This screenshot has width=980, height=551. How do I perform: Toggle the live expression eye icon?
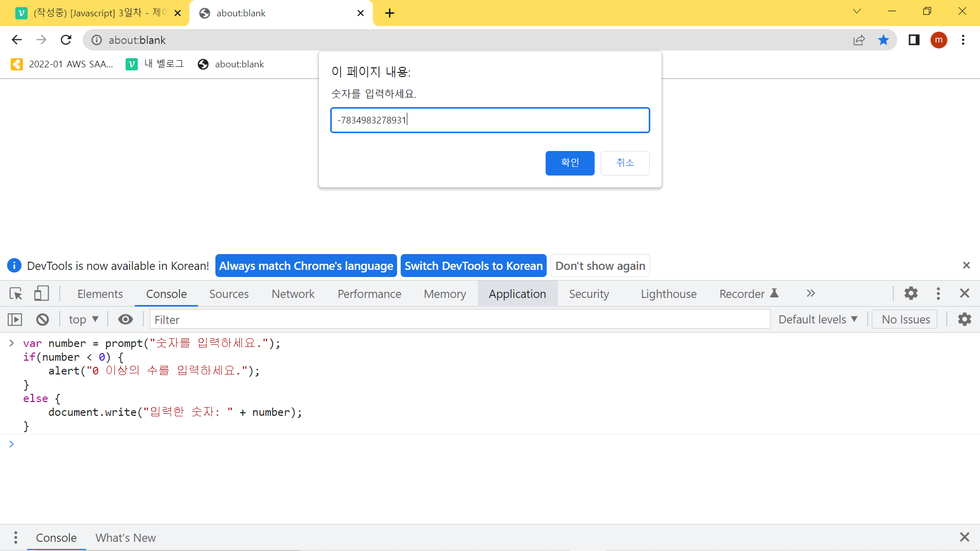point(125,320)
